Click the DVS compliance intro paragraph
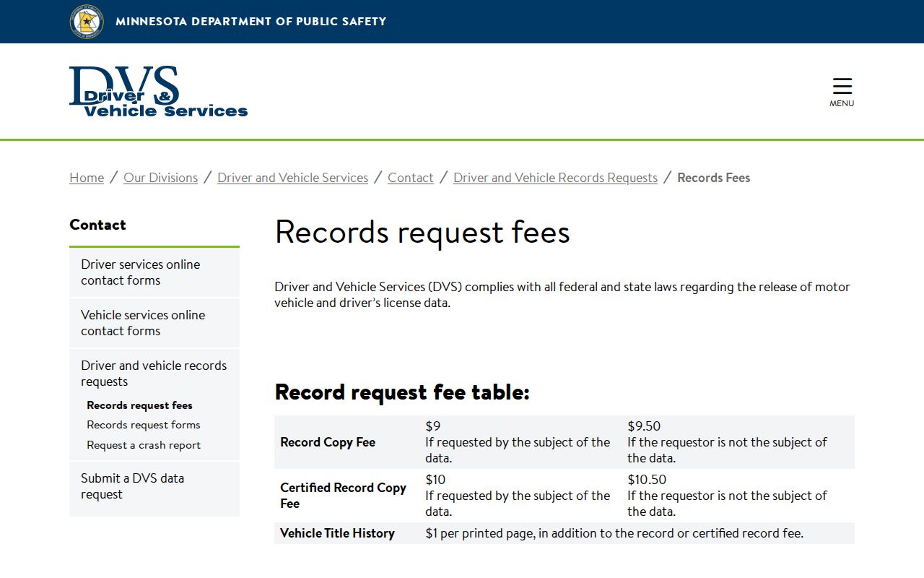The width and height of the screenshot is (924, 578). [x=562, y=295]
